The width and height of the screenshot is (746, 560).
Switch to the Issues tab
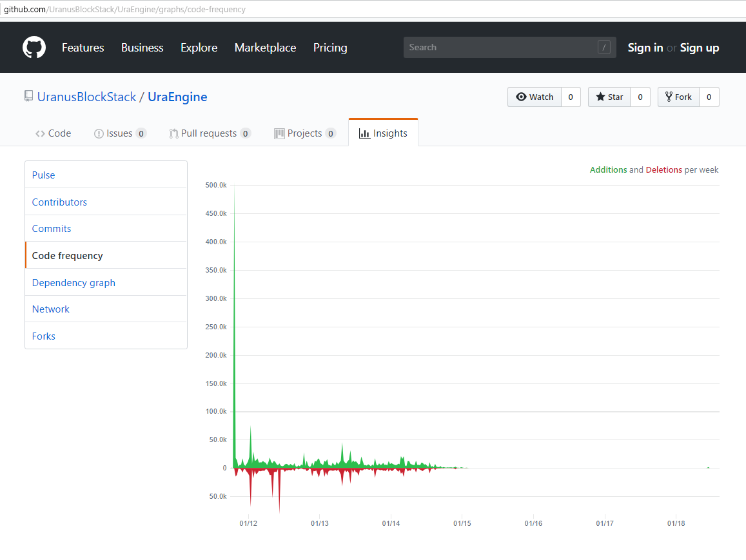click(x=120, y=133)
